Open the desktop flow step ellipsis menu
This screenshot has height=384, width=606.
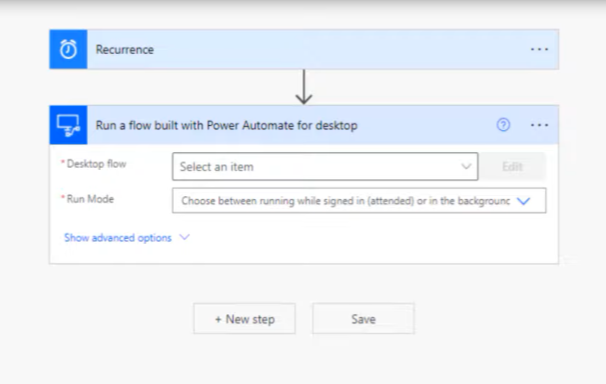539,125
